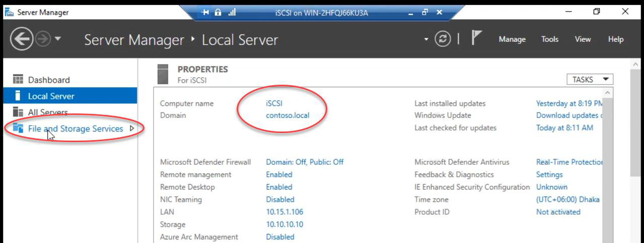Open Feedback & Diagnostics Settings link
This screenshot has width=644, height=243.
[549, 174]
